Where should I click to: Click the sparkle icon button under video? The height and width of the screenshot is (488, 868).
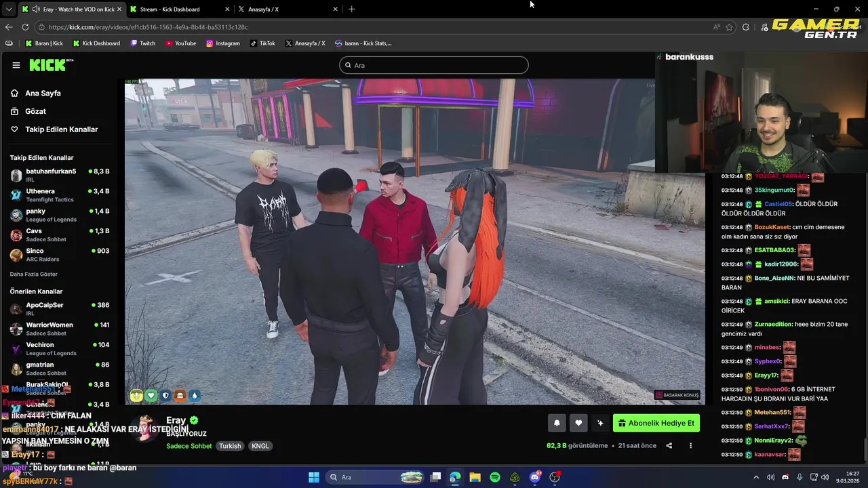600,423
